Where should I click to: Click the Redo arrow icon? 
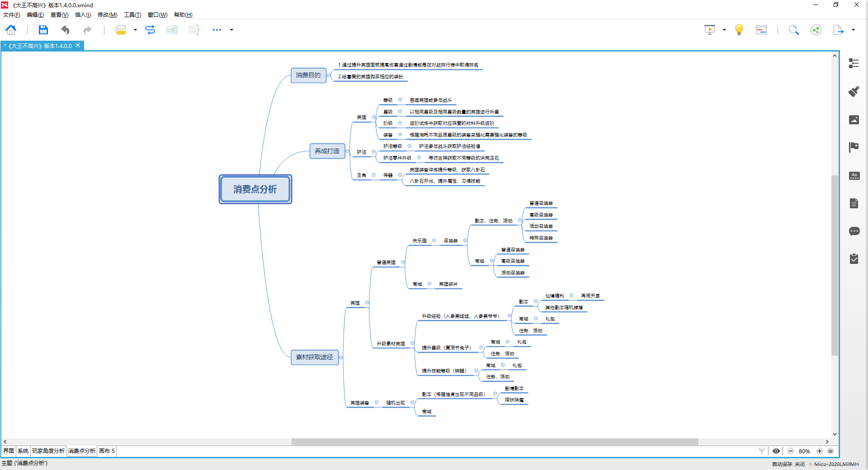click(87, 30)
